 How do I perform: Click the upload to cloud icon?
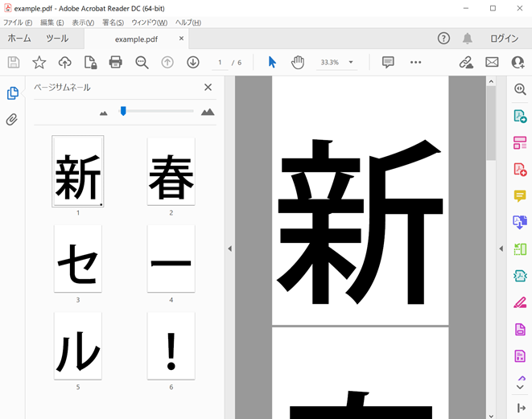tap(65, 63)
